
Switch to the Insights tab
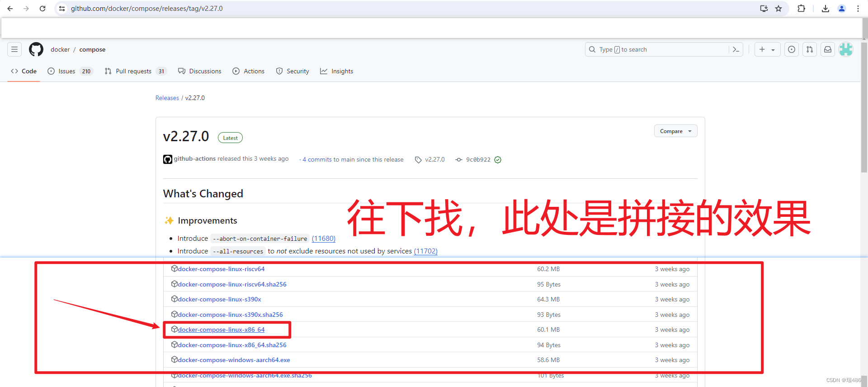(337, 71)
